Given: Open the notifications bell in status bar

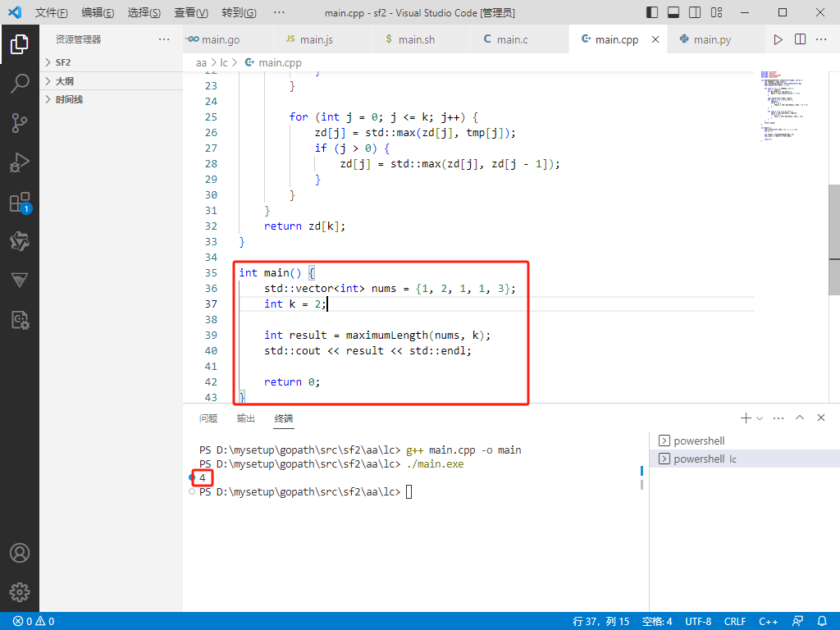Looking at the screenshot, I should (822, 621).
